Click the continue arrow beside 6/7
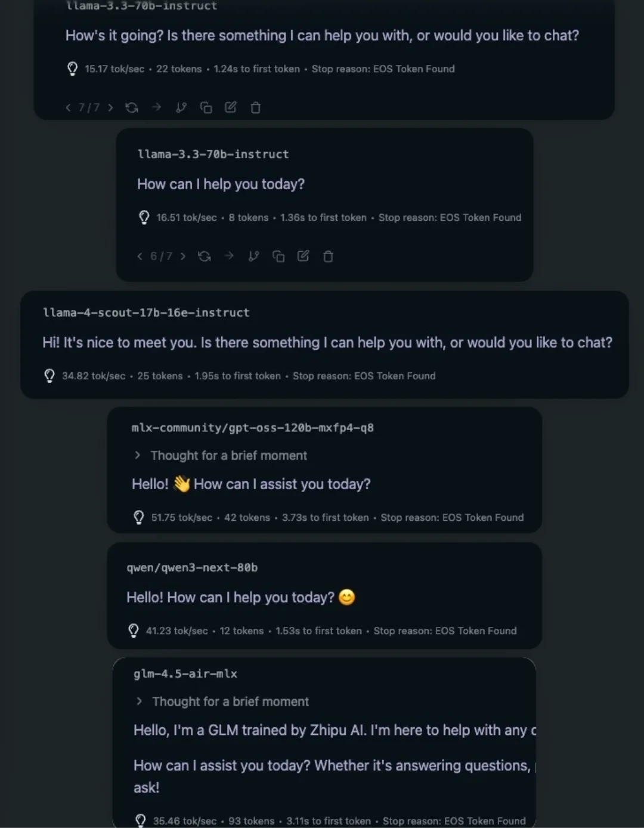Image resolution: width=644 pixels, height=828 pixels. pyautogui.click(x=229, y=257)
